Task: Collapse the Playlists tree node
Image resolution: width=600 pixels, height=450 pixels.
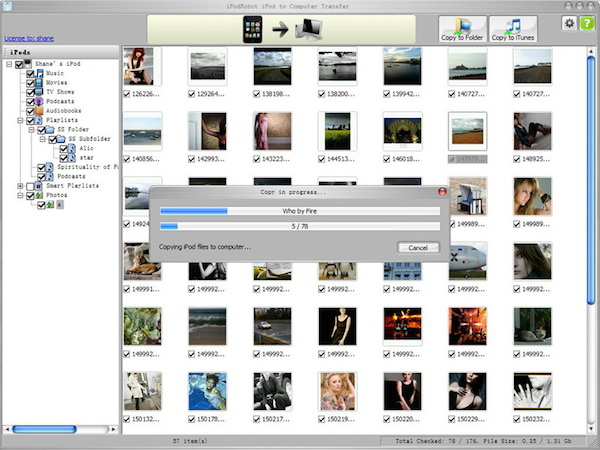Action: (x=20, y=120)
